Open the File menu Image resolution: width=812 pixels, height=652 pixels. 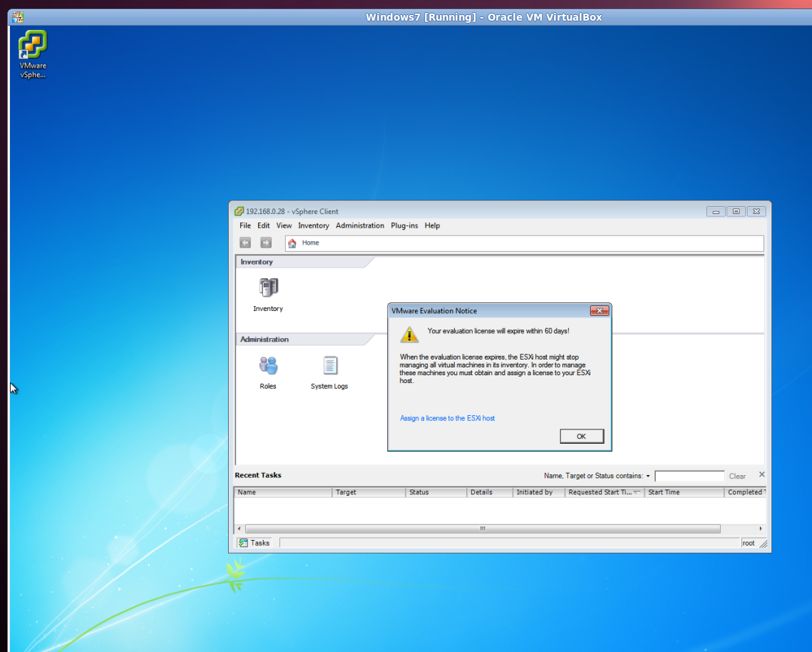pos(245,225)
